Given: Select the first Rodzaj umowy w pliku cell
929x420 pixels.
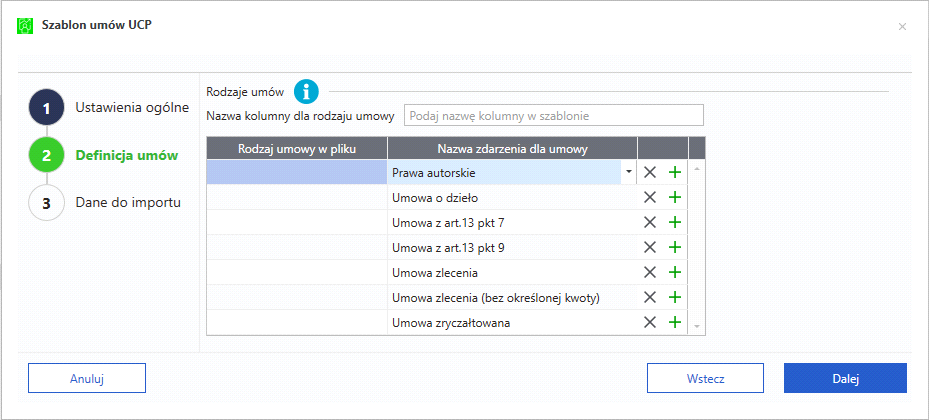Looking at the screenshot, I should point(296,172).
